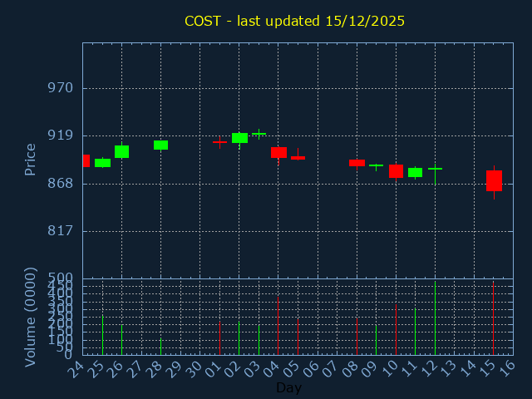This screenshot has height=399, width=532.
Task: Select the red doji candle on day 01
Action: click(x=219, y=142)
